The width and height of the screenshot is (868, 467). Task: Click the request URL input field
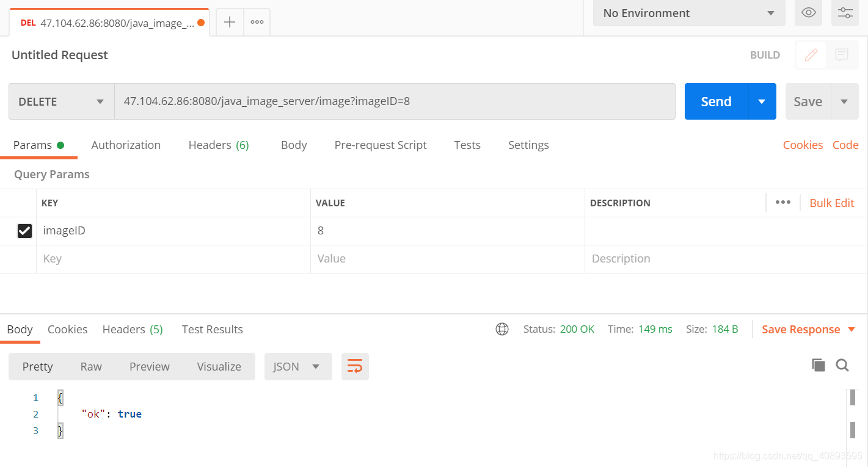tap(395, 101)
